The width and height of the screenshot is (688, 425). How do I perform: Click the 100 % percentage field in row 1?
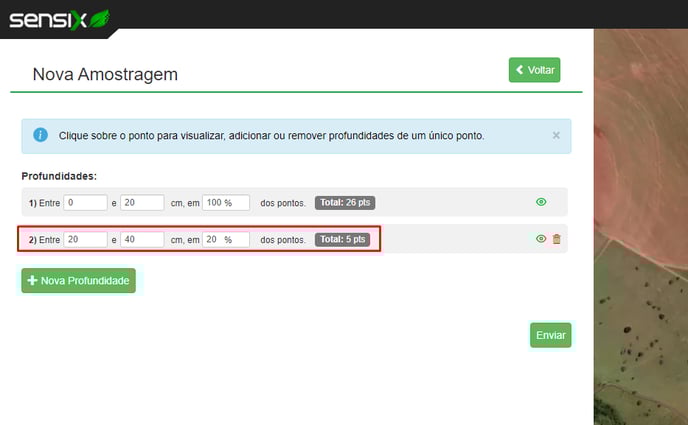point(226,203)
